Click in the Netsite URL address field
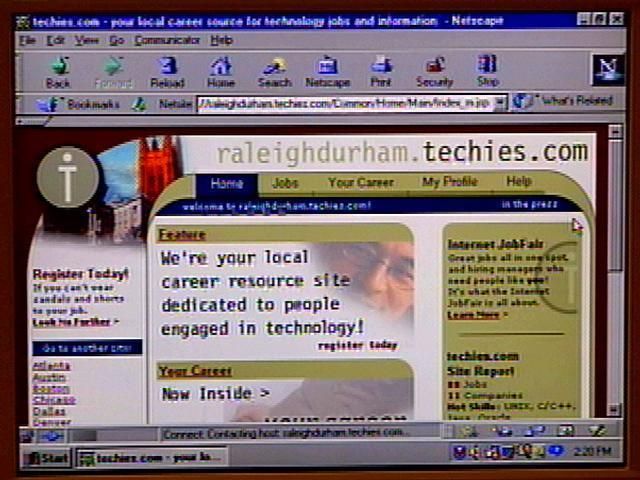The width and height of the screenshot is (640, 480). (345, 103)
